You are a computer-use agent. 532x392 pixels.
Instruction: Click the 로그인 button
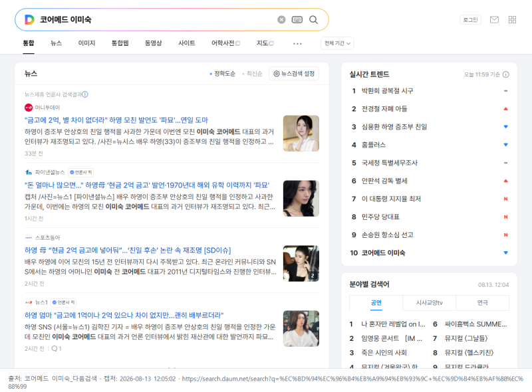[470, 20]
